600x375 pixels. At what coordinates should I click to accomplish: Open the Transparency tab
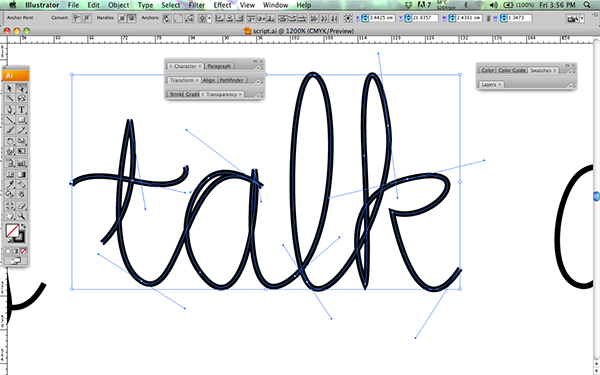click(x=221, y=94)
